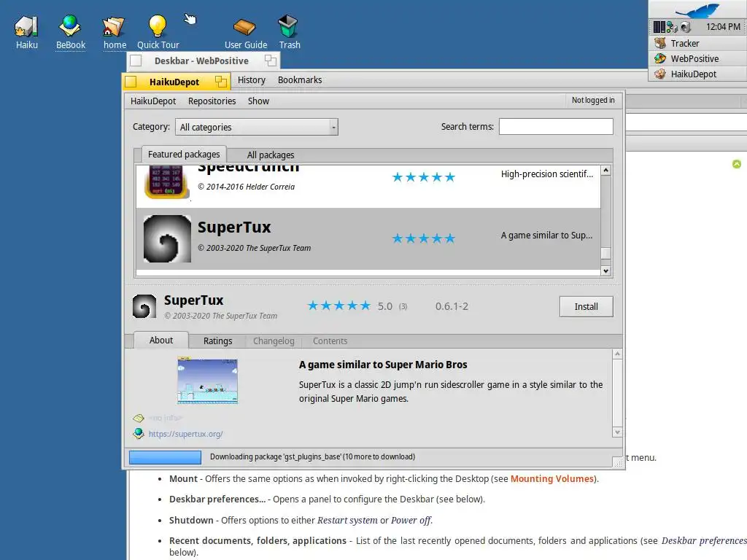Open the https://supertux.org/ link
Viewport: 747px width, 560px height.
(185, 434)
